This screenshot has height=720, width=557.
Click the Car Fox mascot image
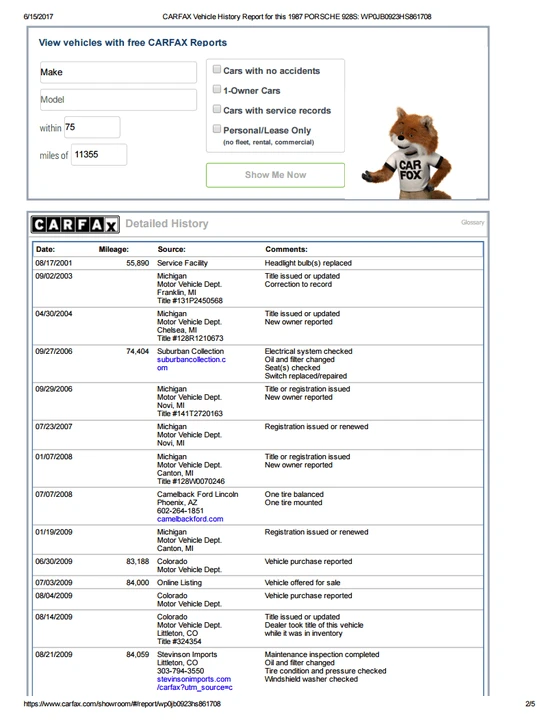coord(408,153)
